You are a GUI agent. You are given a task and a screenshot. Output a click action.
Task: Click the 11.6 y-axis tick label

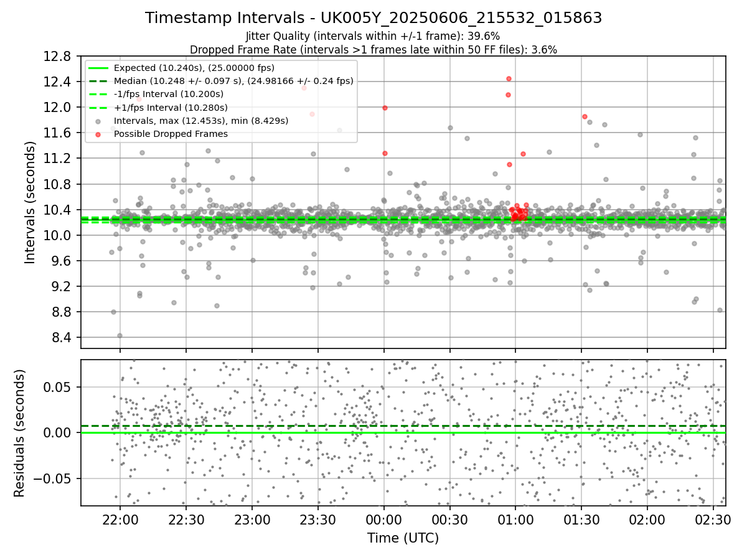tap(57, 133)
